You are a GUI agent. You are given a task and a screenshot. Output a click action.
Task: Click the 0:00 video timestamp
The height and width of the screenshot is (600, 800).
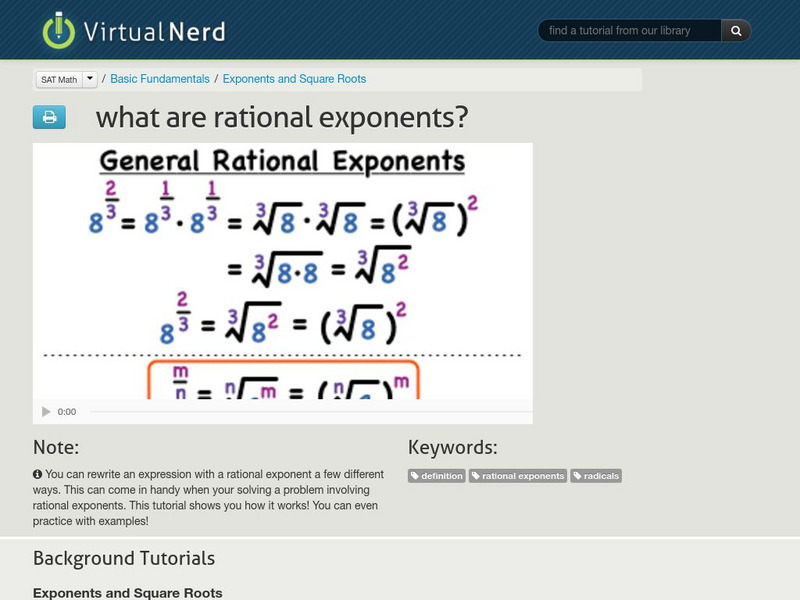tap(65, 410)
